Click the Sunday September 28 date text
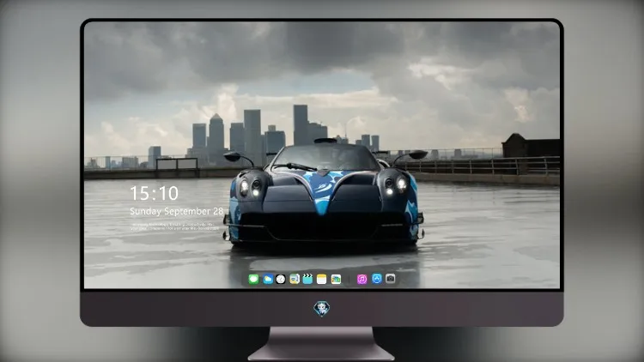Image resolution: width=644 pixels, height=362 pixels. point(177,211)
